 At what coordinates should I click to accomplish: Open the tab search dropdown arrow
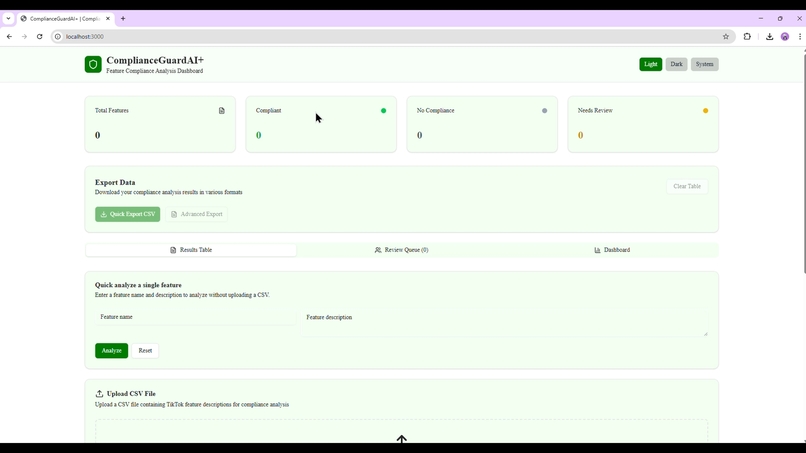[x=8, y=19]
